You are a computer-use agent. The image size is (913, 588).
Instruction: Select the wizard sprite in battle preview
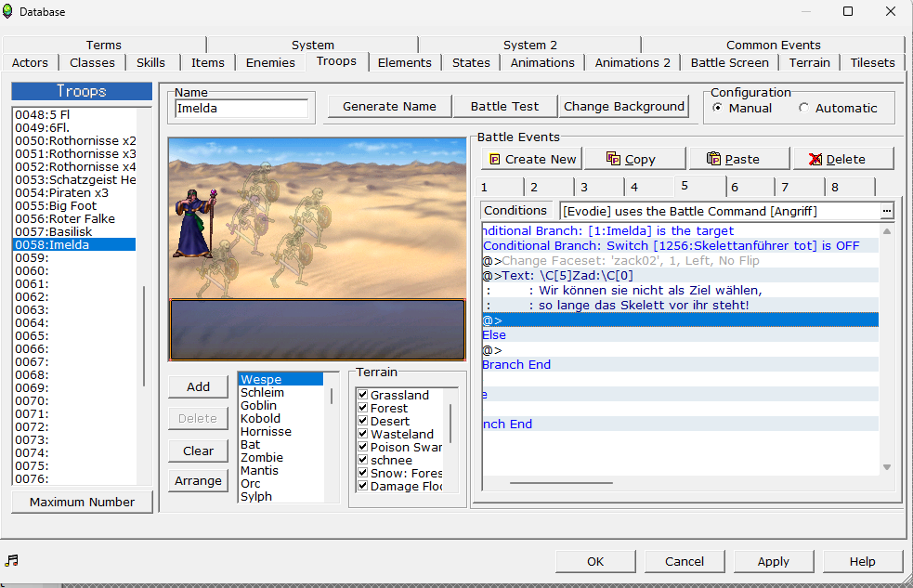(191, 224)
